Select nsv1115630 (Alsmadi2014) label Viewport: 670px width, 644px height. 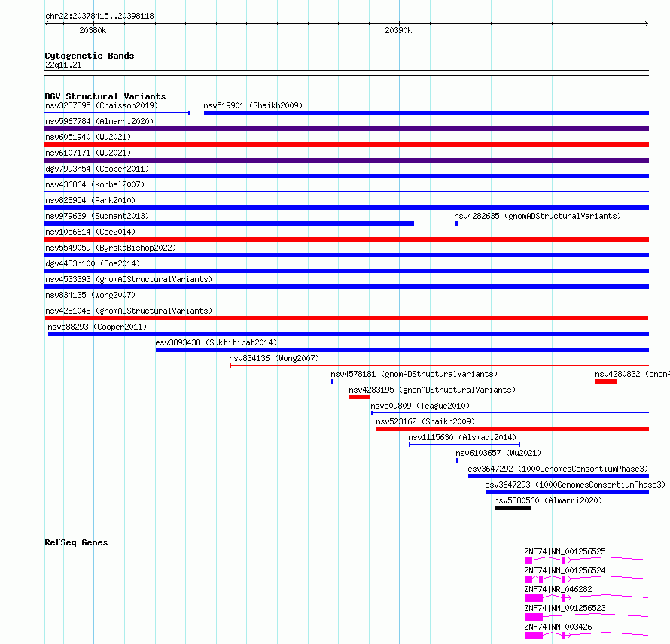(x=462, y=437)
